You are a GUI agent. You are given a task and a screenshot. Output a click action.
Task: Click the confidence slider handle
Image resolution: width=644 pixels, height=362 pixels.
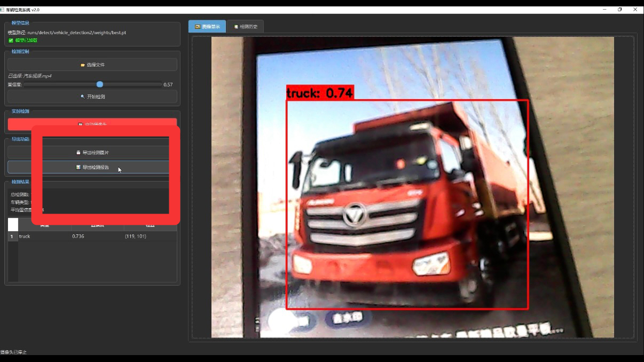(x=100, y=84)
